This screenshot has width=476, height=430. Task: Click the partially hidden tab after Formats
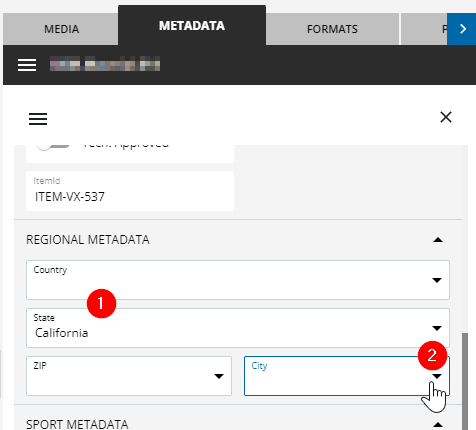click(424, 29)
